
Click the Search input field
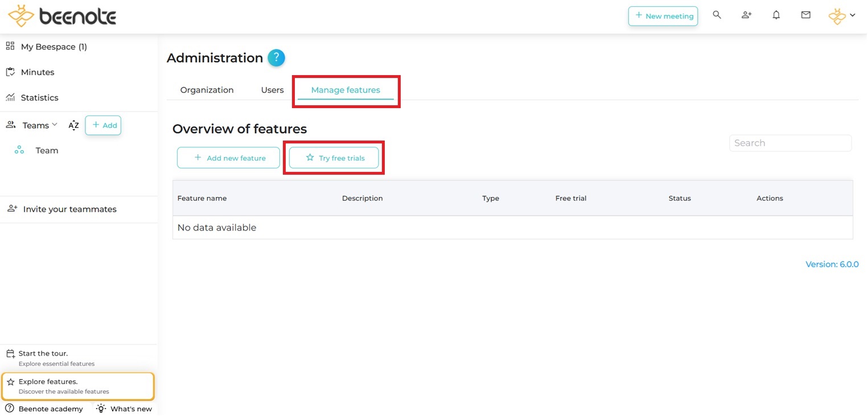click(790, 143)
